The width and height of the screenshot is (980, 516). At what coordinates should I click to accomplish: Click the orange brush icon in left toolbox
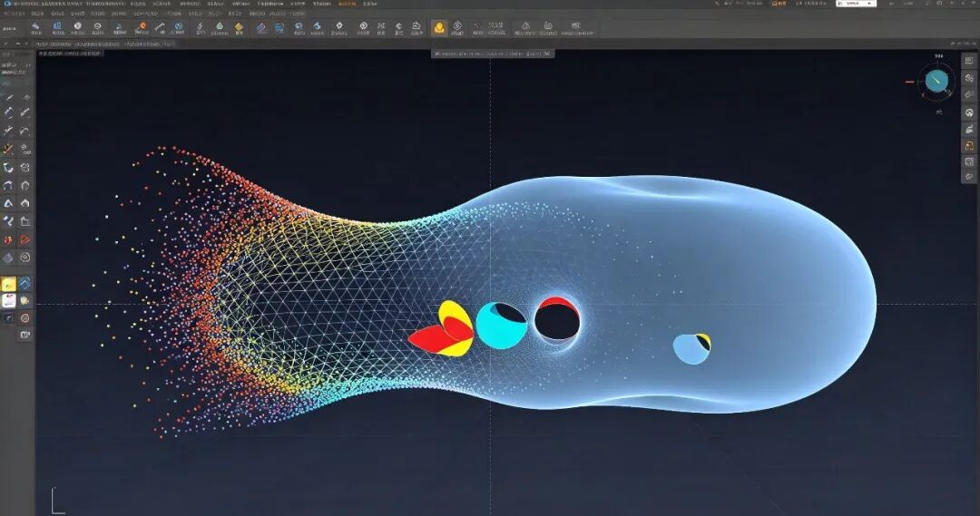point(7,149)
